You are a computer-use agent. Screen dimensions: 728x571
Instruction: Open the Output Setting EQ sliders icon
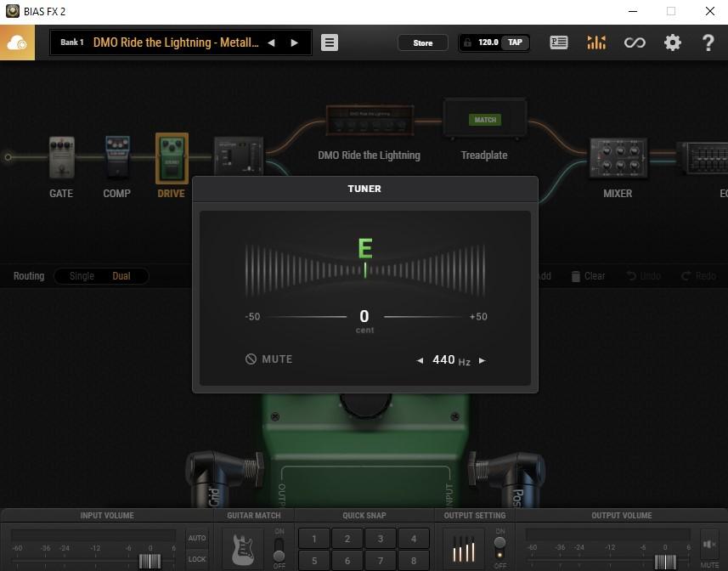[x=463, y=550]
